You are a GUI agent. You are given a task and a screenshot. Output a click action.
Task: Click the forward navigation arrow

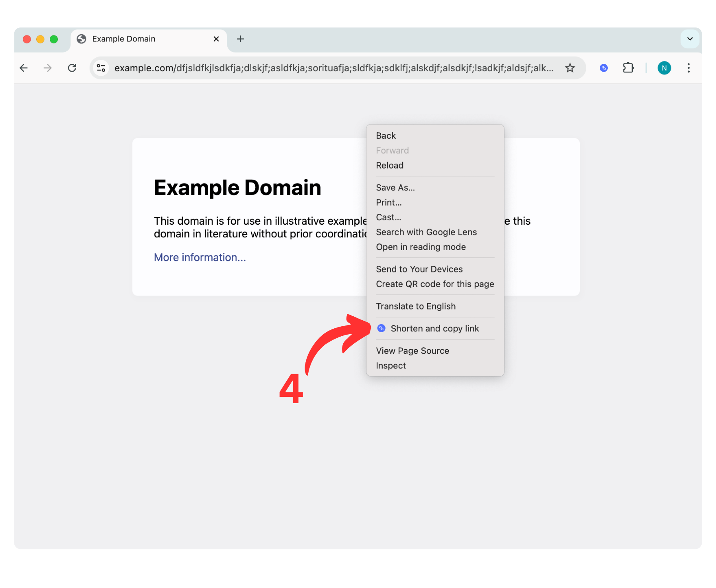click(47, 68)
